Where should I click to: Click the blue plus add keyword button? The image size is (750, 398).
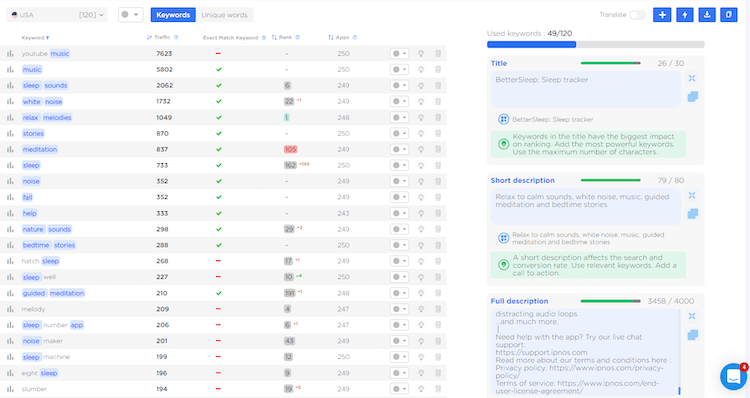click(x=662, y=15)
